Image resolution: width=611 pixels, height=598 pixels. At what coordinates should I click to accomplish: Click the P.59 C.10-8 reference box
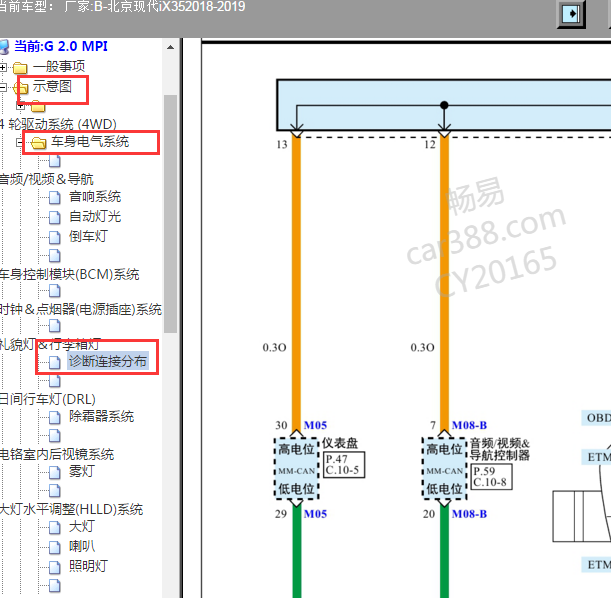(491, 476)
